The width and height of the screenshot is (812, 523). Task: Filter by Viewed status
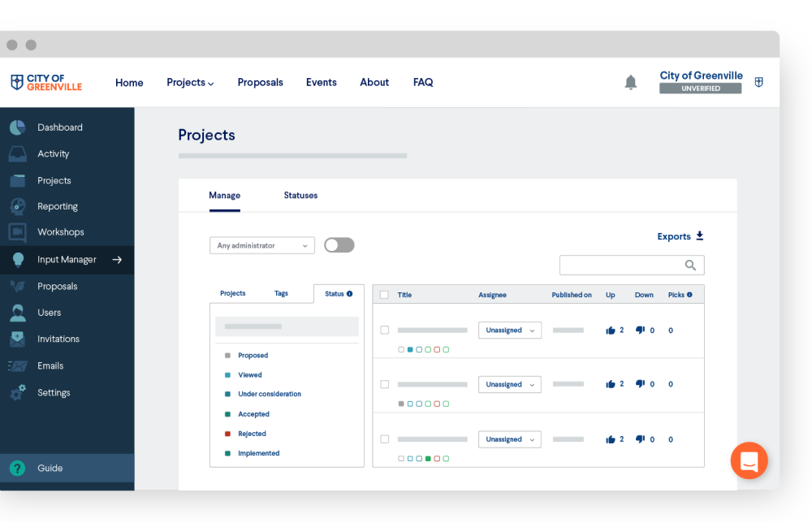coord(249,375)
